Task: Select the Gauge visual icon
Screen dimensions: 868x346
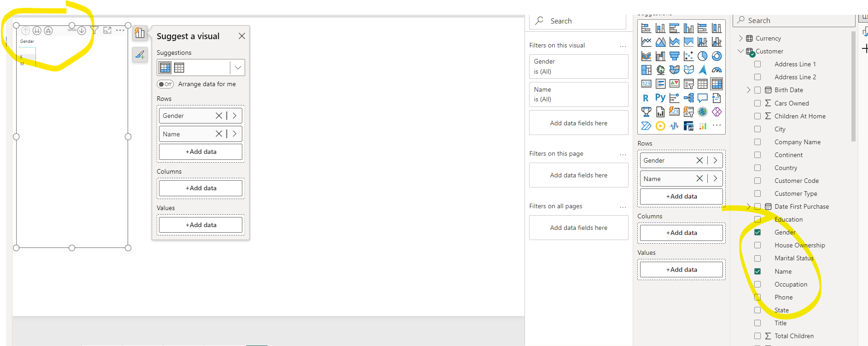Action: (717, 70)
